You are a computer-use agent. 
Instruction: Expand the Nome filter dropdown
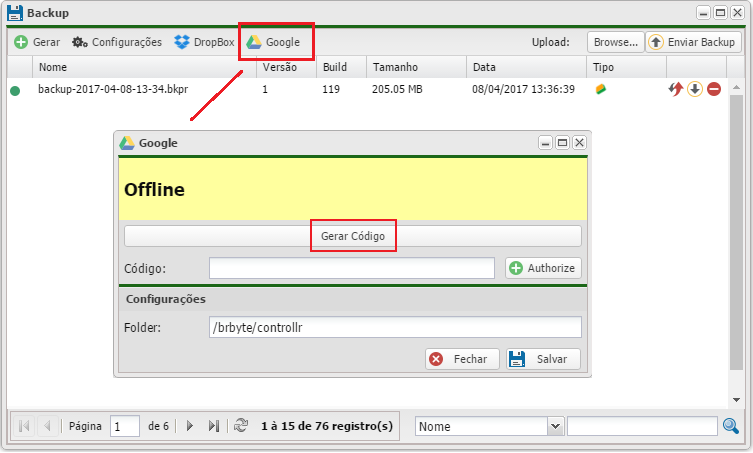[556, 426]
